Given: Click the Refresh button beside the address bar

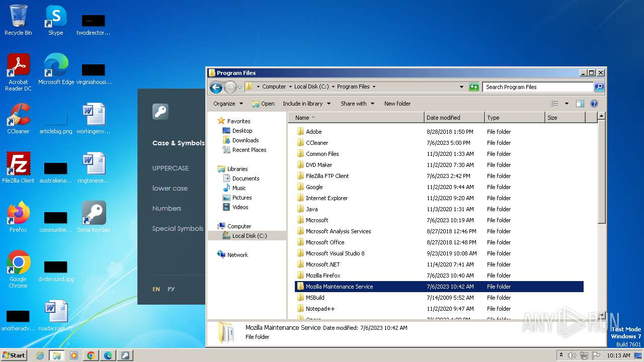Looking at the screenshot, I should (x=474, y=87).
